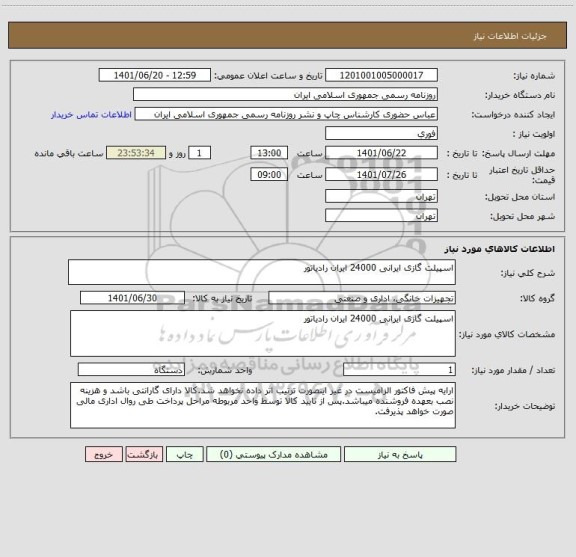The image size is (576, 557).
Task: Click the شماره نیاز label
Action: tap(534, 76)
